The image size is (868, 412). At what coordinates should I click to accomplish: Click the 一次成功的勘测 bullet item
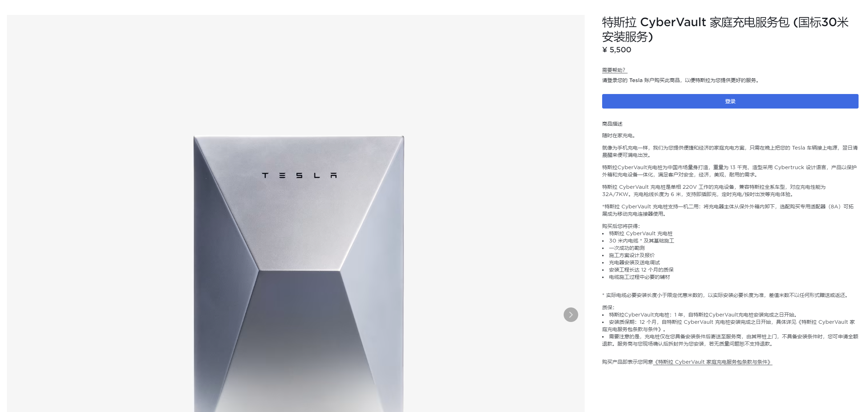[x=627, y=248]
